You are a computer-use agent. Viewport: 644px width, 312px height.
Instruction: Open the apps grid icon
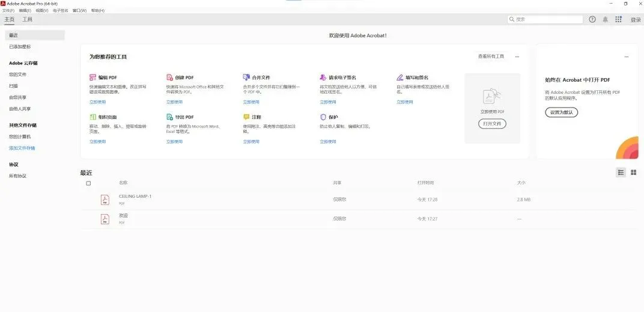click(619, 19)
